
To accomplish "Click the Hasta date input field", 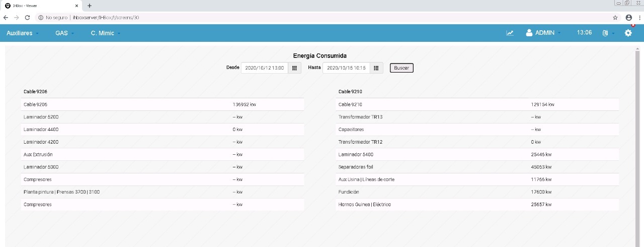I will click(x=346, y=68).
